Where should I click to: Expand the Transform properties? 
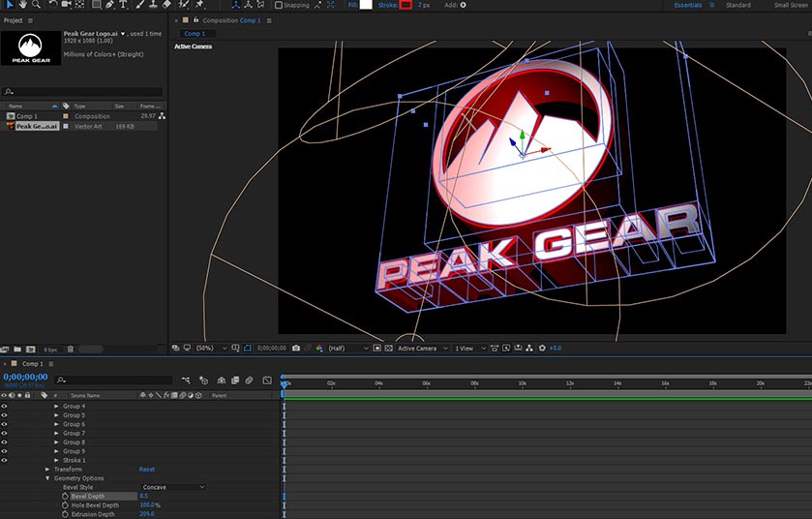(x=47, y=470)
